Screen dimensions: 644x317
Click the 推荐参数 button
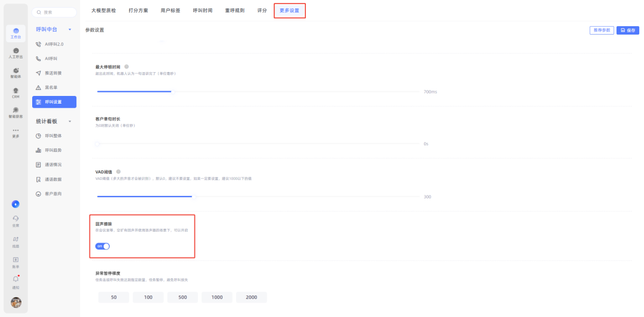tap(601, 30)
